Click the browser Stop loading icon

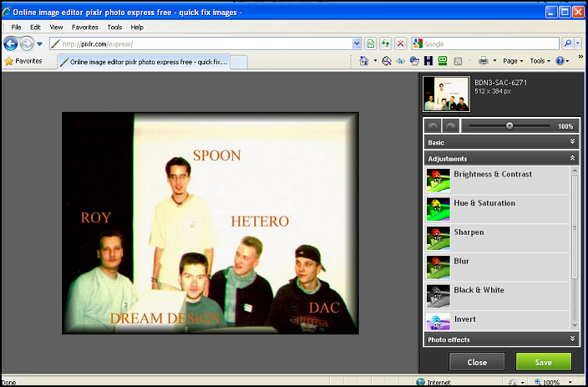click(400, 43)
